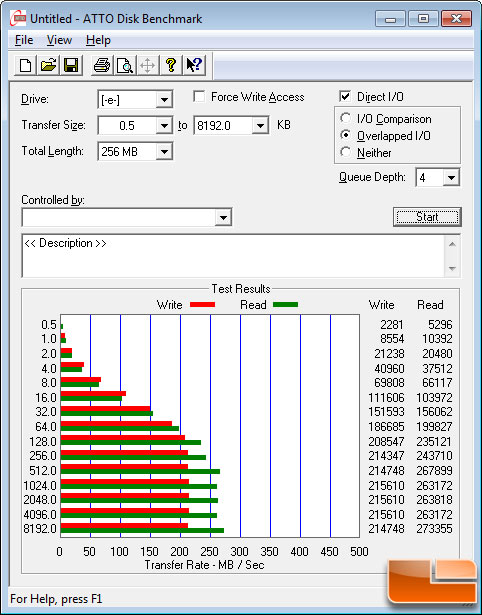
Task: Uncheck the Direct I/O checkbox
Action: point(345,96)
